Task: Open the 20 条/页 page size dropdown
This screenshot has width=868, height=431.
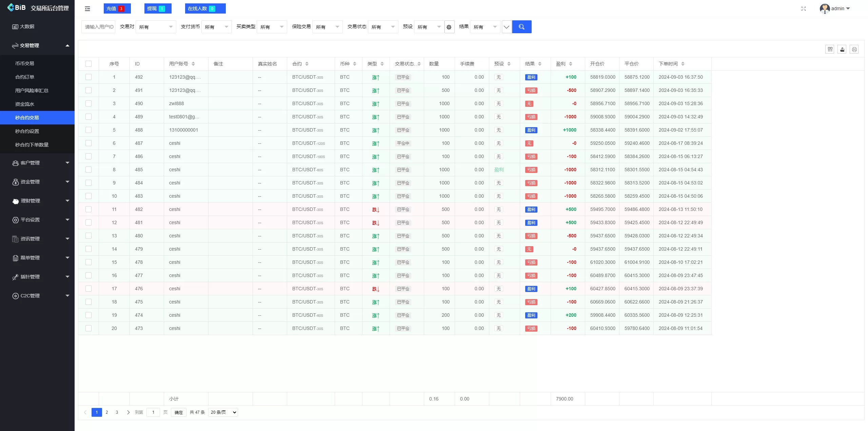Action: pyautogui.click(x=223, y=412)
